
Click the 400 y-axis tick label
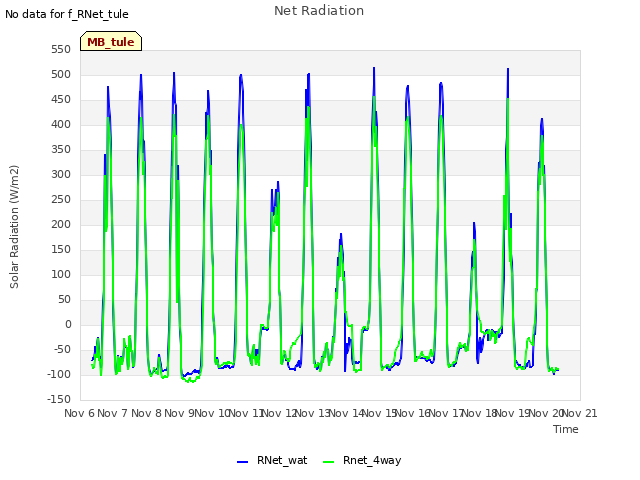61,124
